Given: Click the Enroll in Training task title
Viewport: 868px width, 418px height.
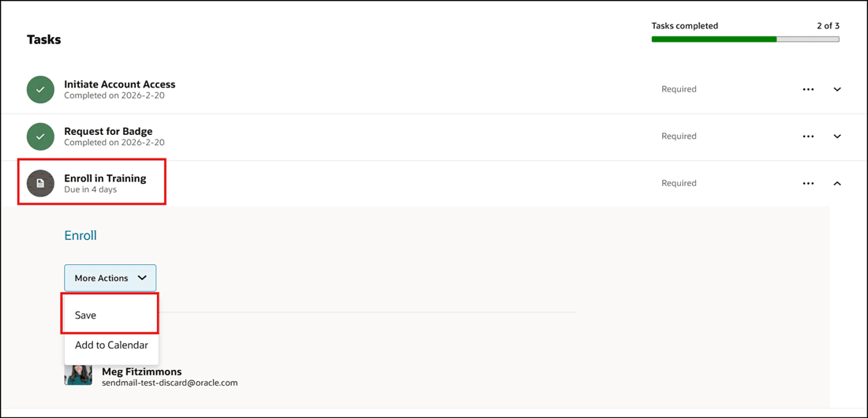Looking at the screenshot, I should pos(105,178).
